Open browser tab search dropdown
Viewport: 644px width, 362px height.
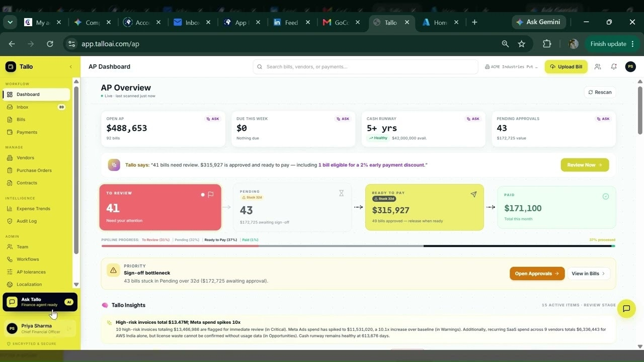tap(10, 22)
